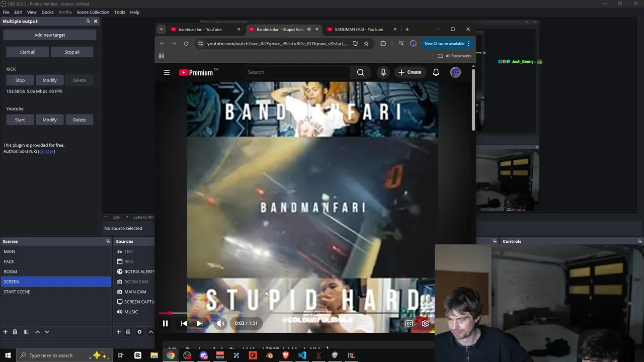Click Add new target button

click(x=50, y=35)
